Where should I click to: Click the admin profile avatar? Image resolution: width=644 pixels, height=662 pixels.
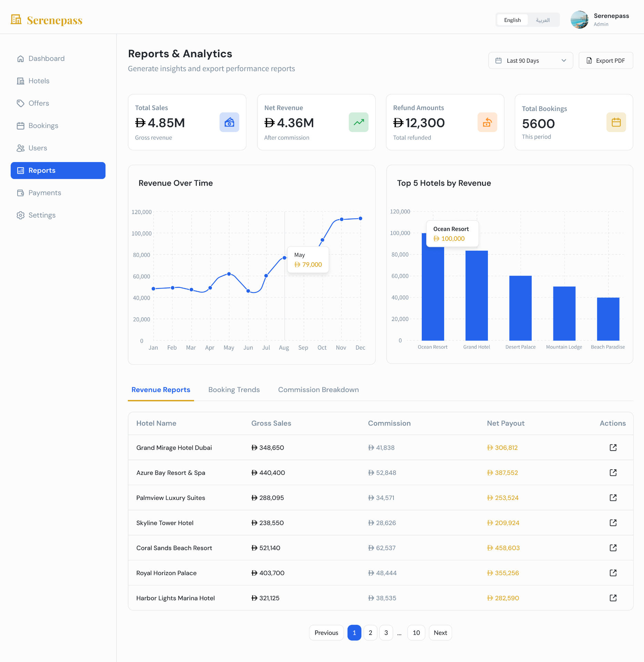coord(580,20)
